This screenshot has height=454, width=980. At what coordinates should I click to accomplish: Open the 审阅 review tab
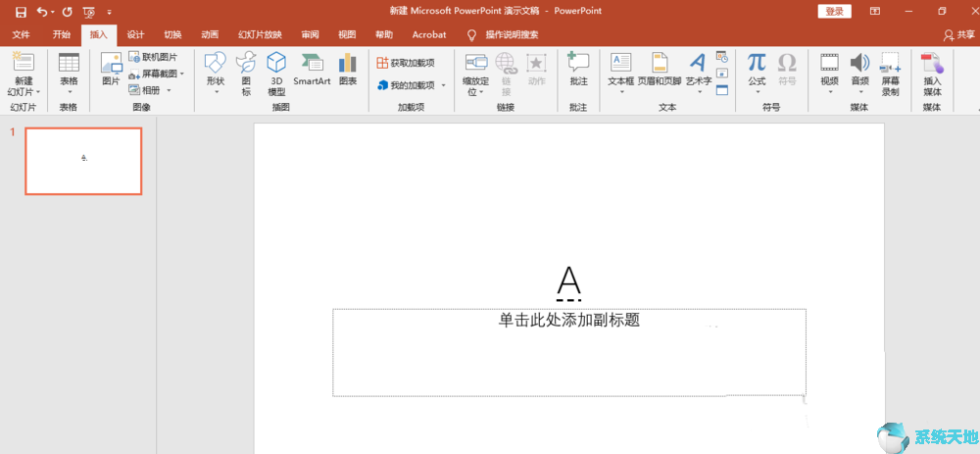[x=310, y=34]
